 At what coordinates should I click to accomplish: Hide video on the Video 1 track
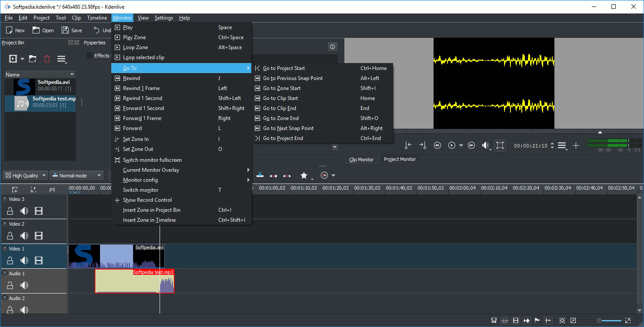[39, 260]
